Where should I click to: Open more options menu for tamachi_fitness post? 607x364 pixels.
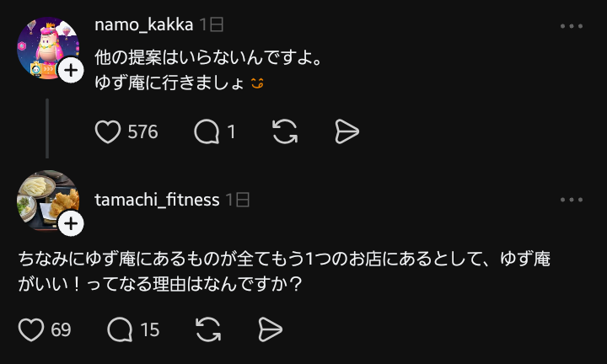(572, 200)
